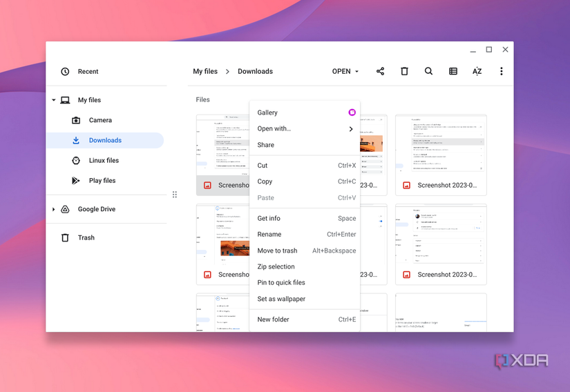Click the Trash bin icon in the sidebar
Image resolution: width=570 pixels, height=392 pixels.
pos(65,237)
